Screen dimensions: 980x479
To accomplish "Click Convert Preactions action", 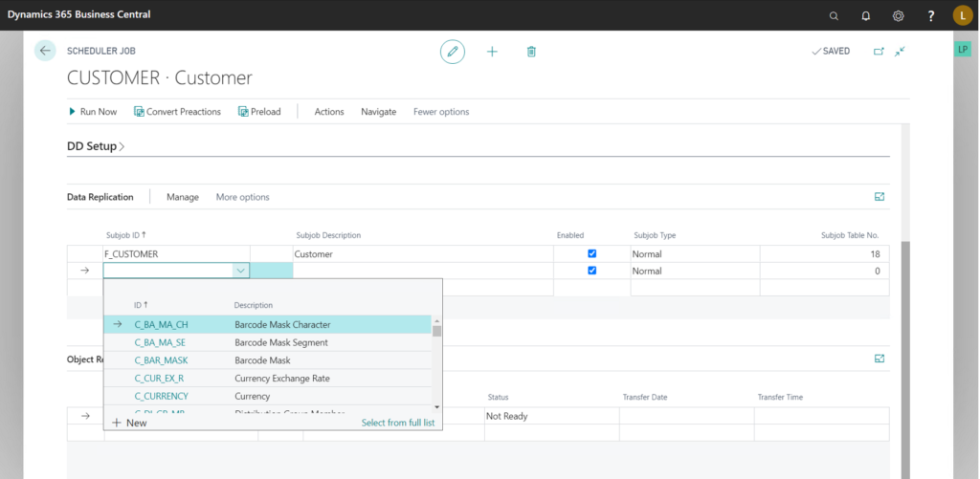I will tap(177, 112).
